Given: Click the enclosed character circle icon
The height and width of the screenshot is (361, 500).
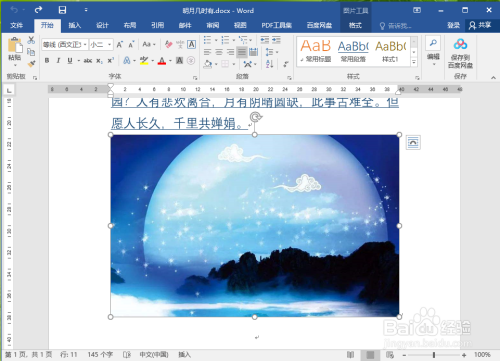Looking at the screenshot, I should point(191,61).
